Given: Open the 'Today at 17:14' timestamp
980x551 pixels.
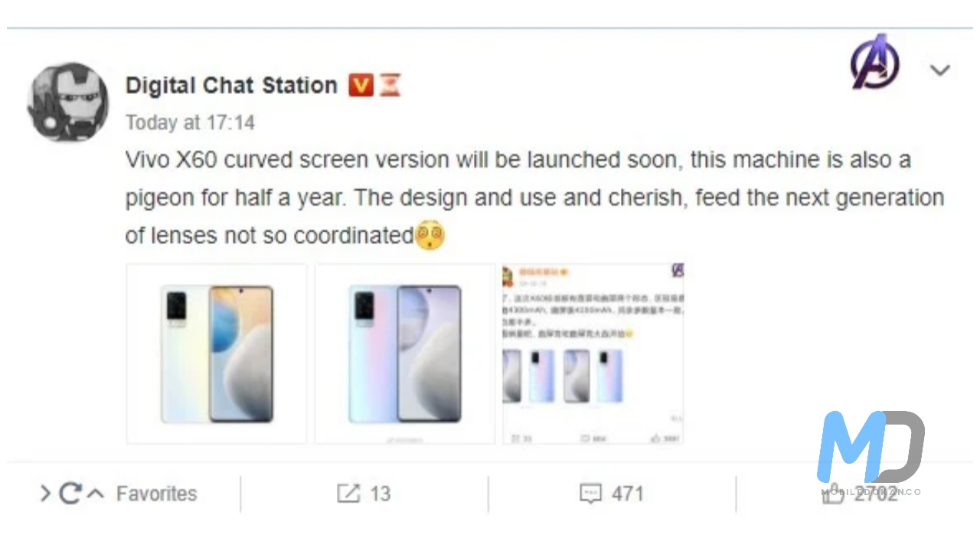Looking at the screenshot, I should coord(190,122).
